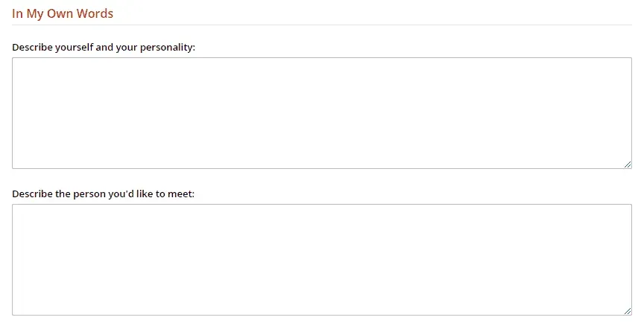Viewport: 644px width, 326px height.
Task: Grab the corner handle of the like-to-meet textarea
Action: pyautogui.click(x=628, y=311)
